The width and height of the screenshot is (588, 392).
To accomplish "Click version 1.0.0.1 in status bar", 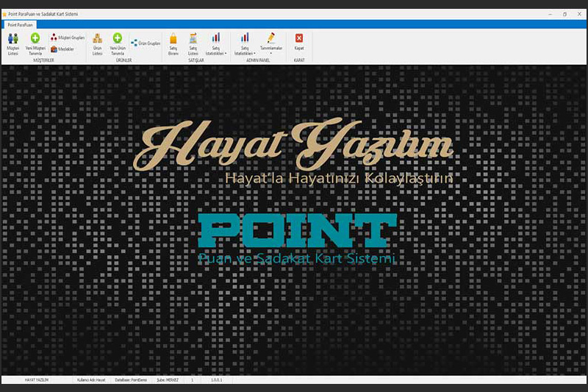I will click(x=216, y=380).
